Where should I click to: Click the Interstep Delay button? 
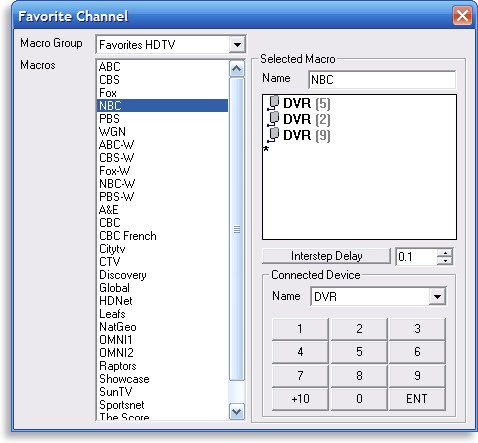[326, 256]
